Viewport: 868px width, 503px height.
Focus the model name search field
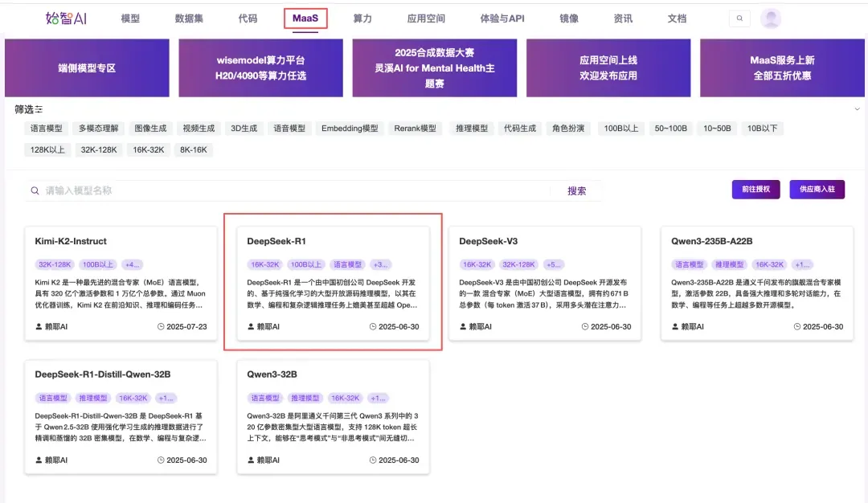pyautogui.click(x=288, y=191)
